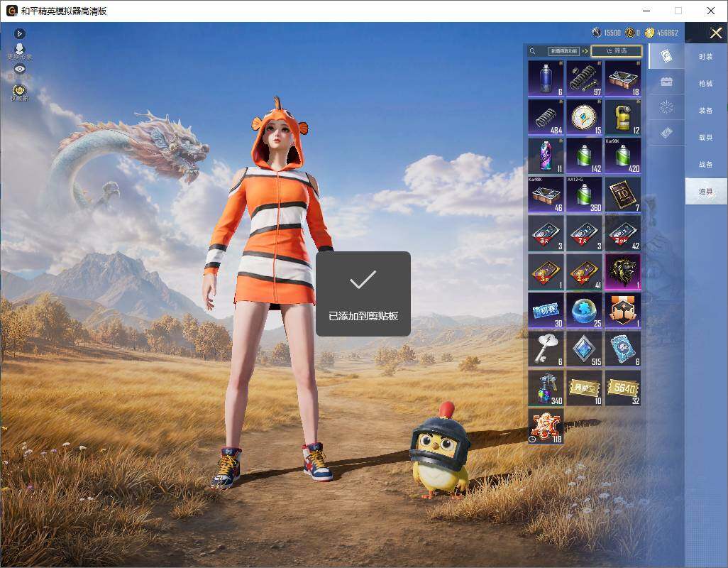Screen dimensions: 728x568
Task: Select the single spring item counted 484
Action: point(546,117)
